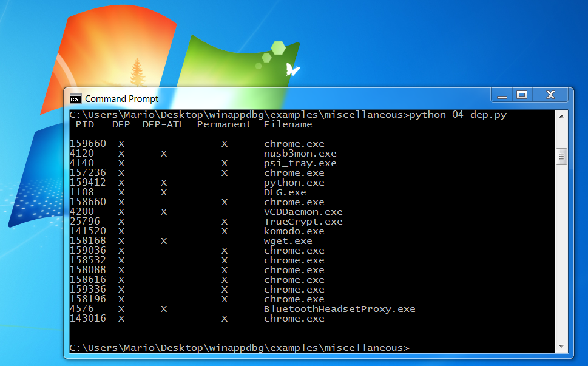
Task: Click the DEP column header
Action: tap(121, 124)
